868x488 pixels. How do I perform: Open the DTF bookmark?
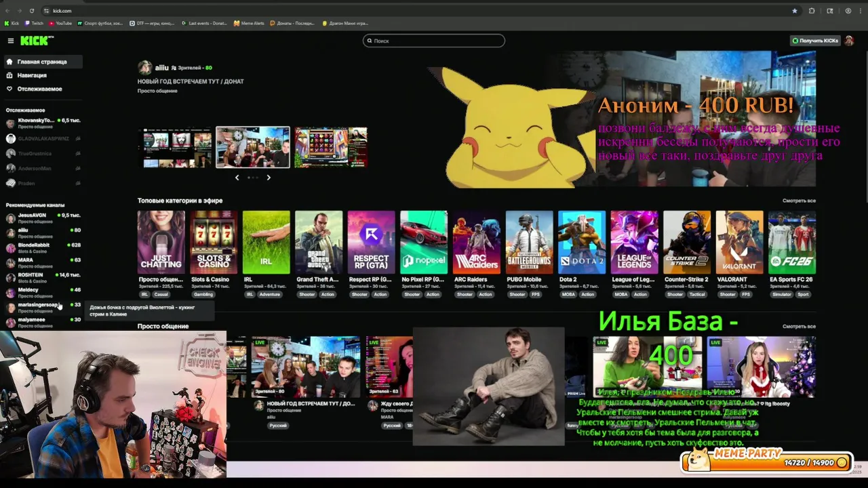coord(152,23)
